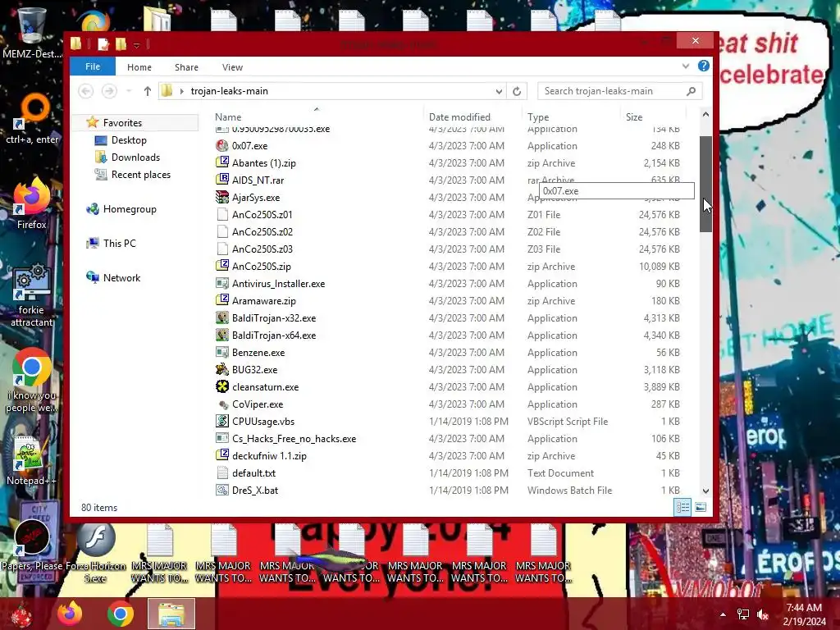The width and height of the screenshot is (840, 630).
Task: Select the Abantes (1).zip archive icon
Action: click(x=221, y=163)
